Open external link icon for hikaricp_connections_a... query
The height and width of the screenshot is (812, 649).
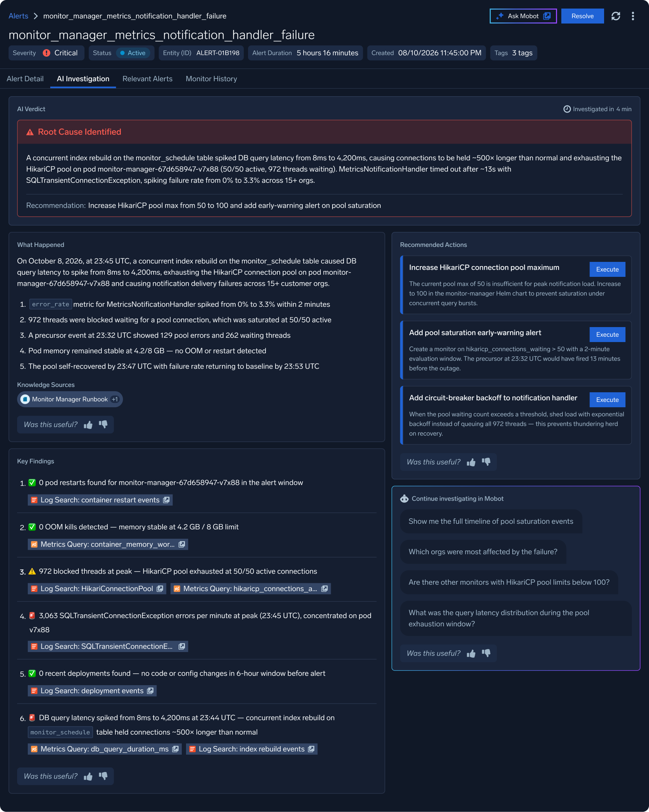(x=325, y=589)
